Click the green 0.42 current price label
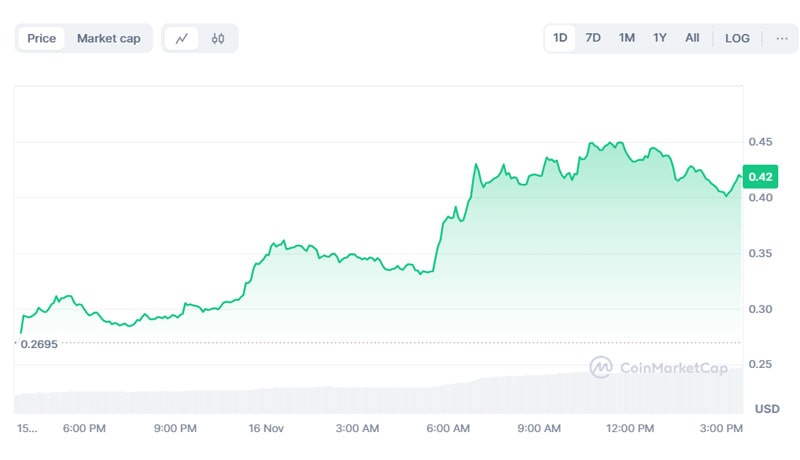800x460 pixels. pyautogui.click(x=760, y=177)
